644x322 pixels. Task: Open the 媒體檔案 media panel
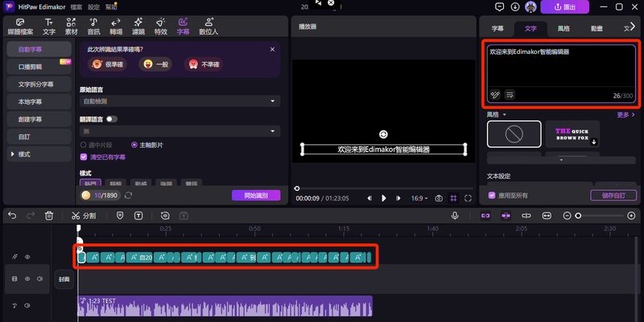(x=21, y=27)
